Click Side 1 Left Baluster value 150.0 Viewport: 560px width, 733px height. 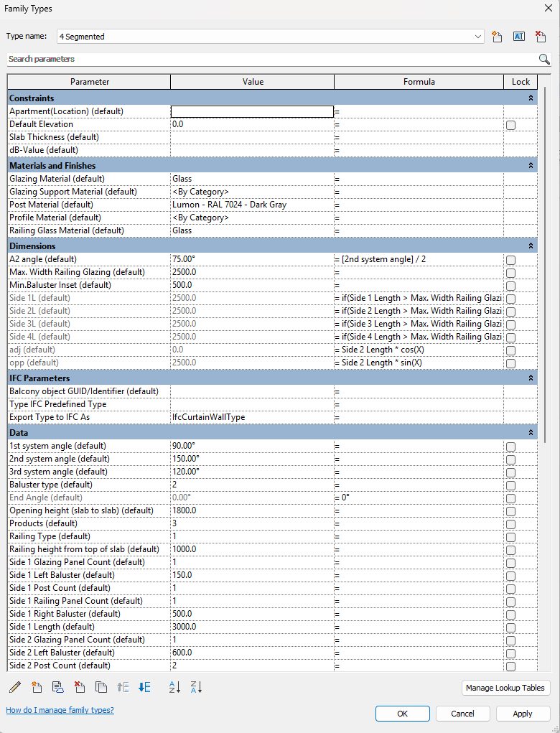click(x=253, y=575)
